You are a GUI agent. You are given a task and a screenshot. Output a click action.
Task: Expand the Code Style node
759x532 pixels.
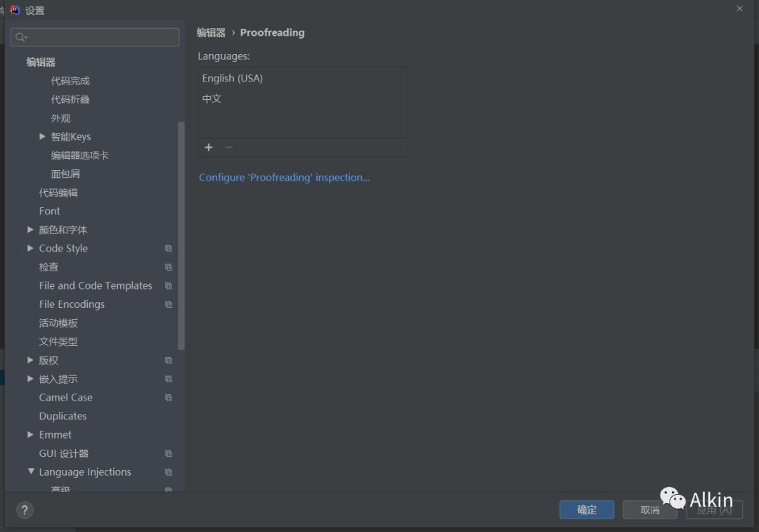[x=30, y=248]
